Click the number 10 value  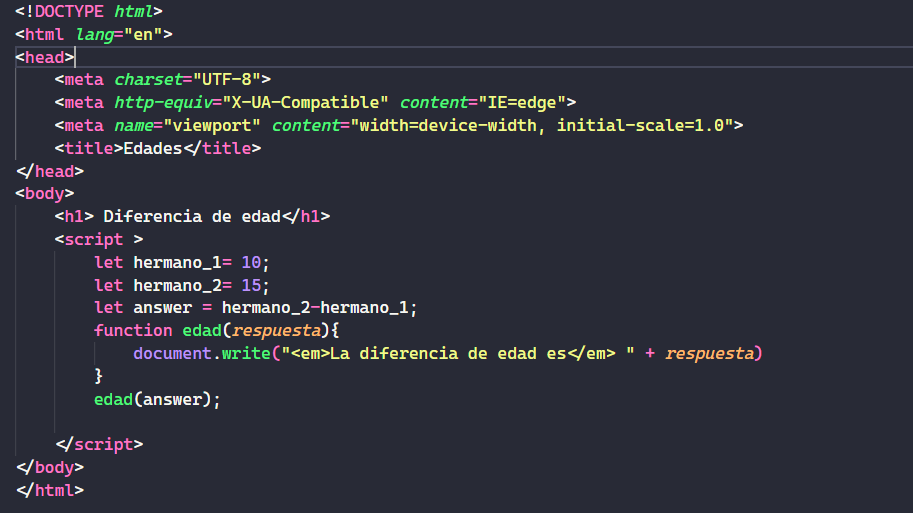click(x=251, y=263)
